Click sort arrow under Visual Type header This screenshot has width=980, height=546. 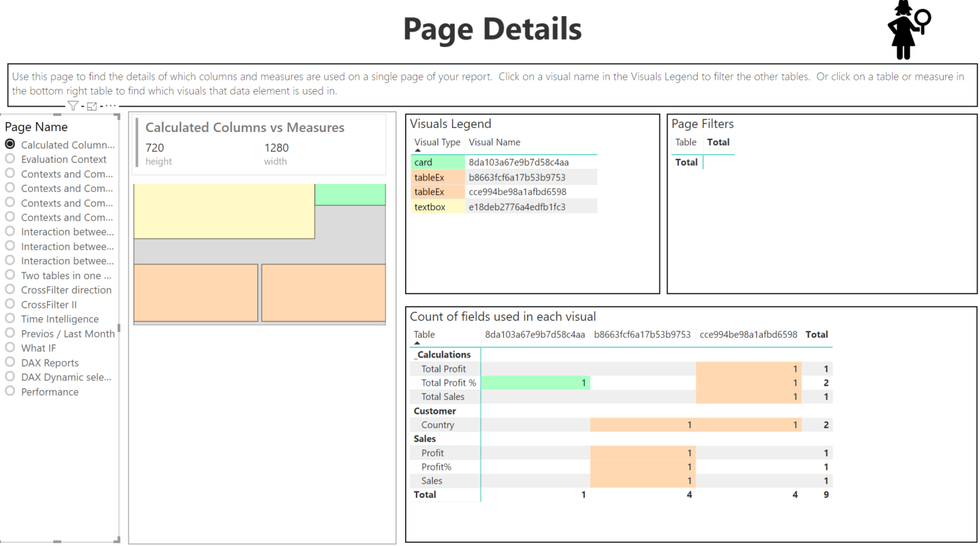pyautogui.click(x=417, y=150)
